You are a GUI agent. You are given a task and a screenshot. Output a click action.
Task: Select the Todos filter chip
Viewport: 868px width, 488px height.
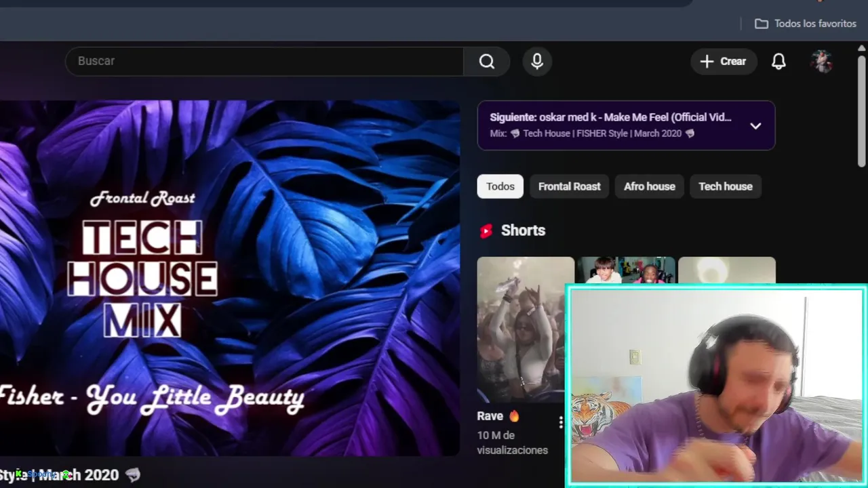click(x=500, y=186)
